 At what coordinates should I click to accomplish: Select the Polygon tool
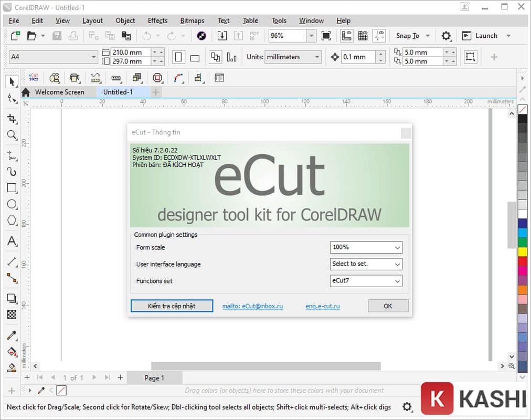[x=12, y=220]
